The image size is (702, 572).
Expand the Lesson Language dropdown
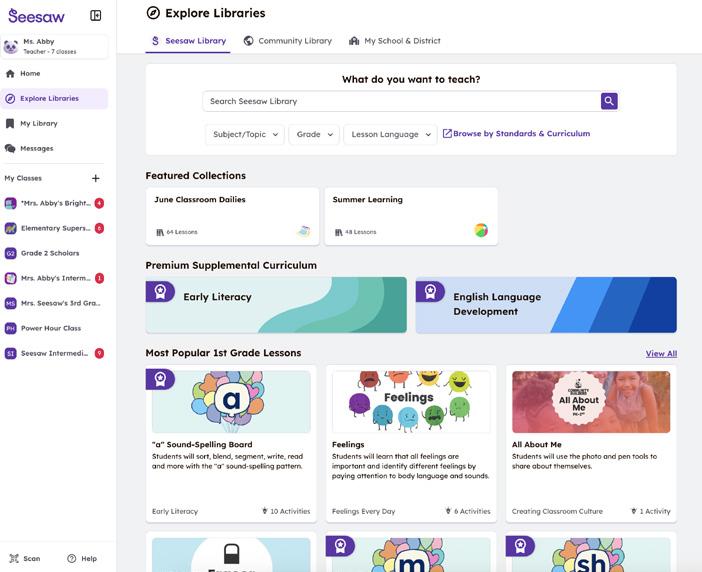(390, 134)
